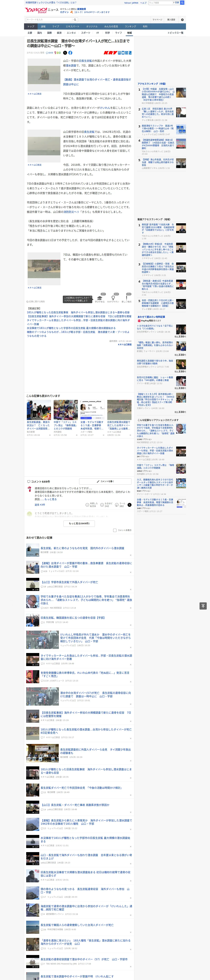Screen dimensions: 210x980
Task: Select the トップ tab
Action: pyautogui.click(x=31, y=26)
